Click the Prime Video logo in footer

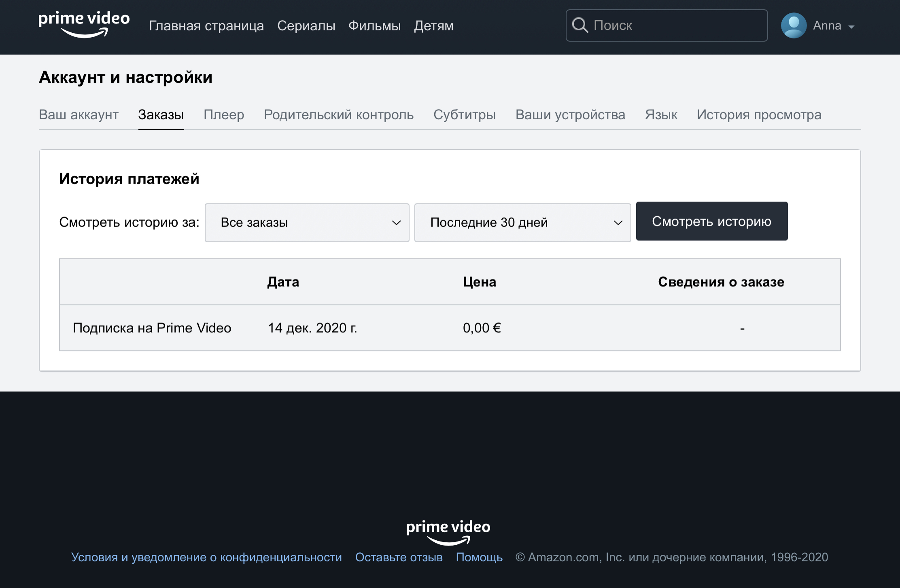[x=448, y=531]
